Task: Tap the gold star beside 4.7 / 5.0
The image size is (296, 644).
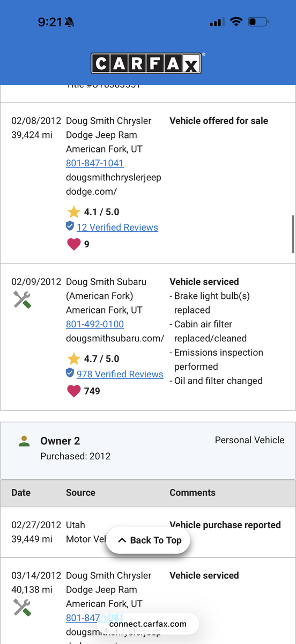Action: point(73,358)
